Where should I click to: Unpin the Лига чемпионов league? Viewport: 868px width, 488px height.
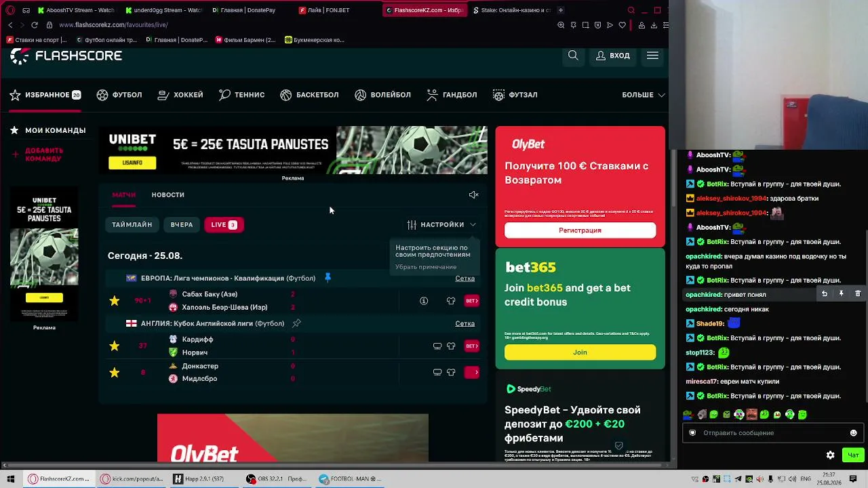coord(328,278)
